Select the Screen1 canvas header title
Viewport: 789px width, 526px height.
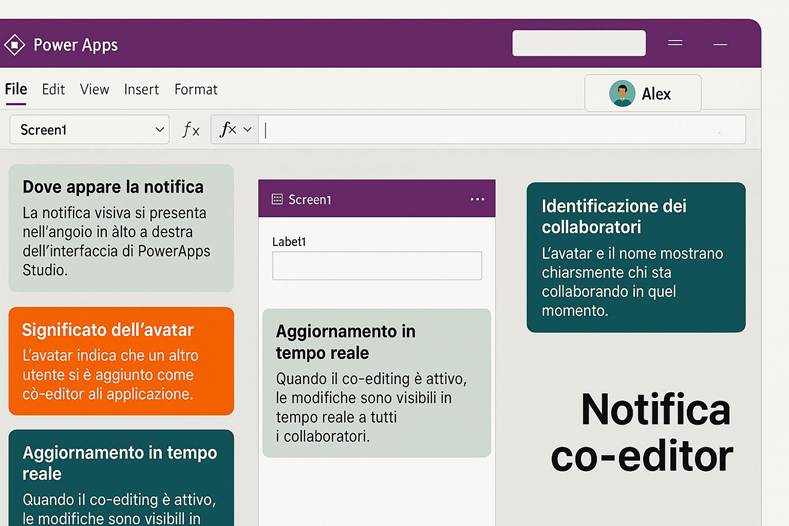310,199
